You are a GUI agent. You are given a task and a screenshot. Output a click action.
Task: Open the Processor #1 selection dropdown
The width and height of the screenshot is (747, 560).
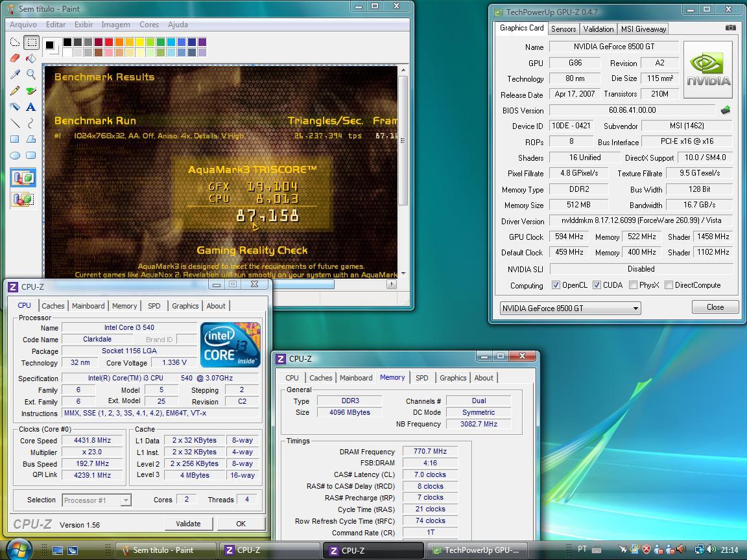pos(97,500)
